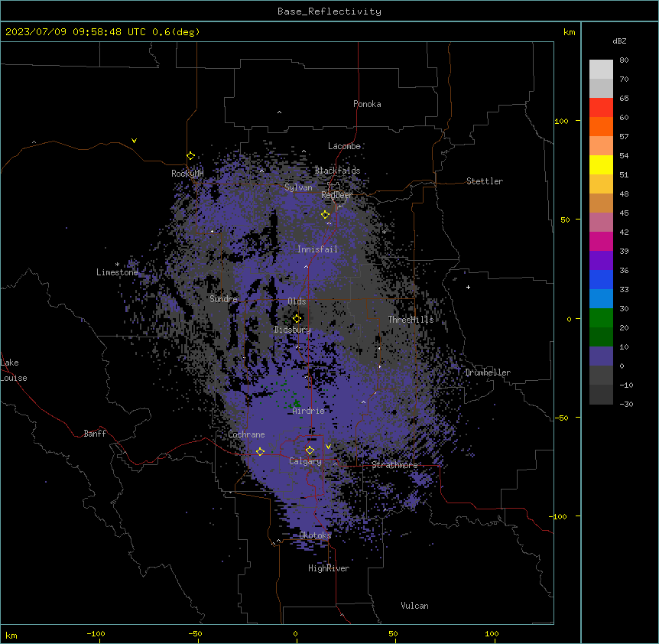
Task: Click the Calgary label
Action: click(x=305, y=461)
